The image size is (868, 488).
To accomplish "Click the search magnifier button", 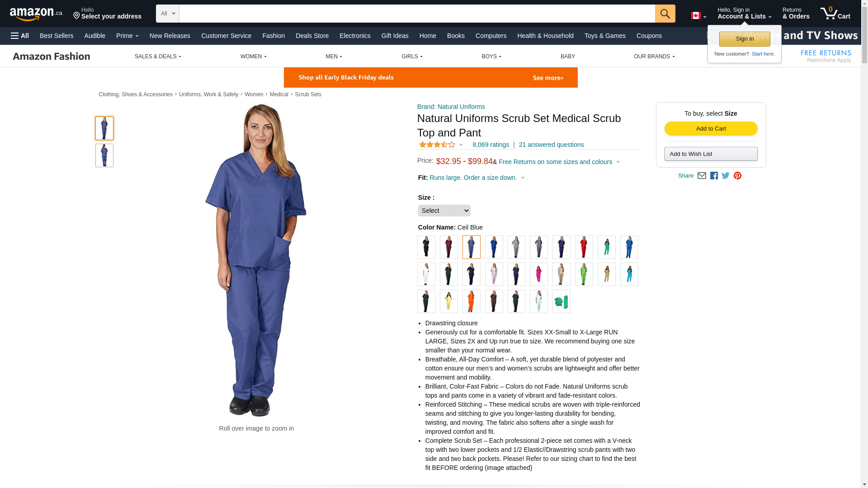I will point(665,14).
